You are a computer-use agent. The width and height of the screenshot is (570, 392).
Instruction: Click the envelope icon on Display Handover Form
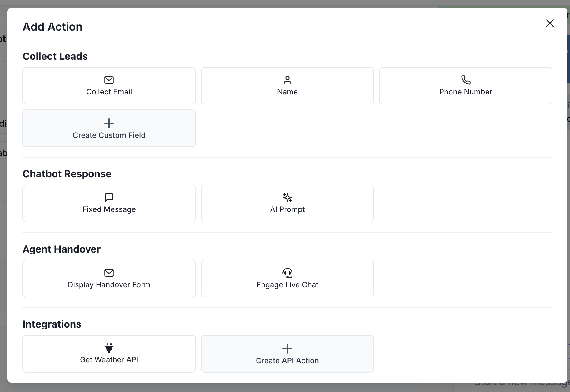[109, 273]
